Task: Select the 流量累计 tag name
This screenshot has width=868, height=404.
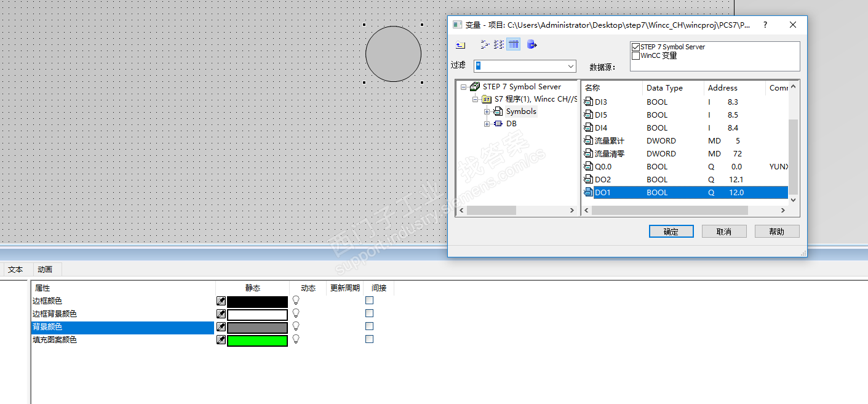Action: [x=610, y=141]
